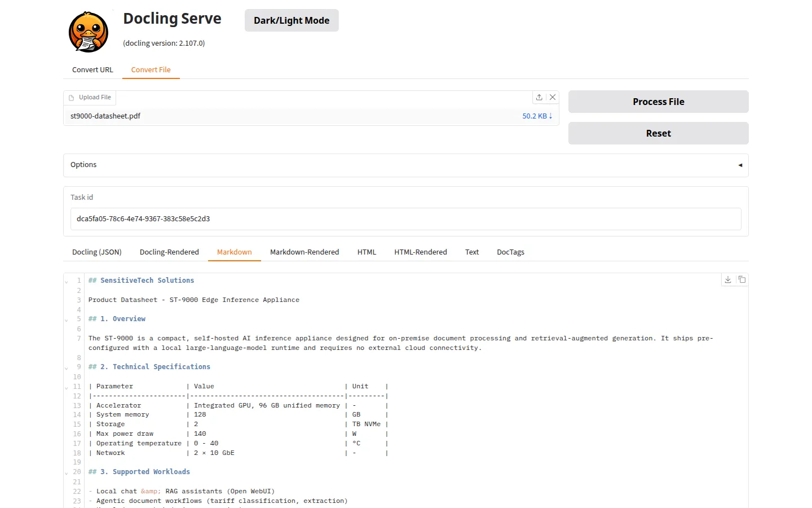
Task: Toggle Dark/Light Mode
Action: point(292,20)
